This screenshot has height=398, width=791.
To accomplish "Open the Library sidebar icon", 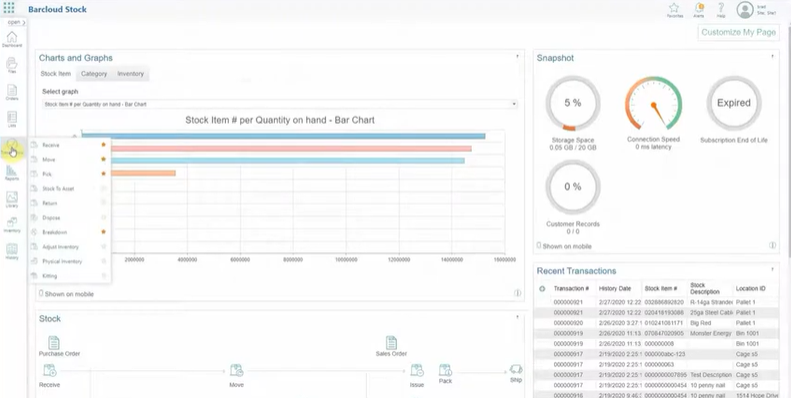I will coord(12,199).
